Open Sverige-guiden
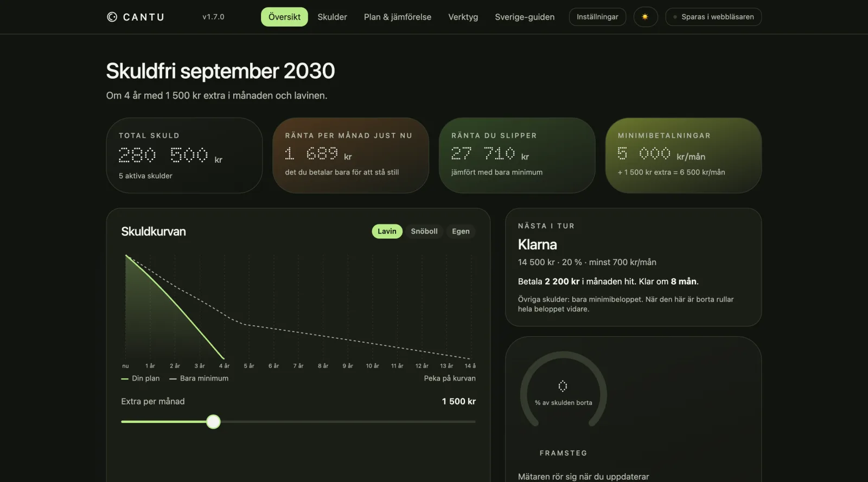This screenshot has height=482, width=868. click(525, 17)
